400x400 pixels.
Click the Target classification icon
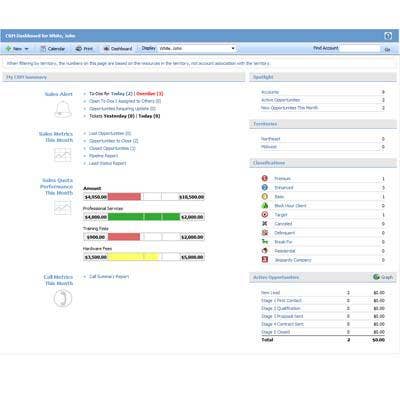pos(265,214)
